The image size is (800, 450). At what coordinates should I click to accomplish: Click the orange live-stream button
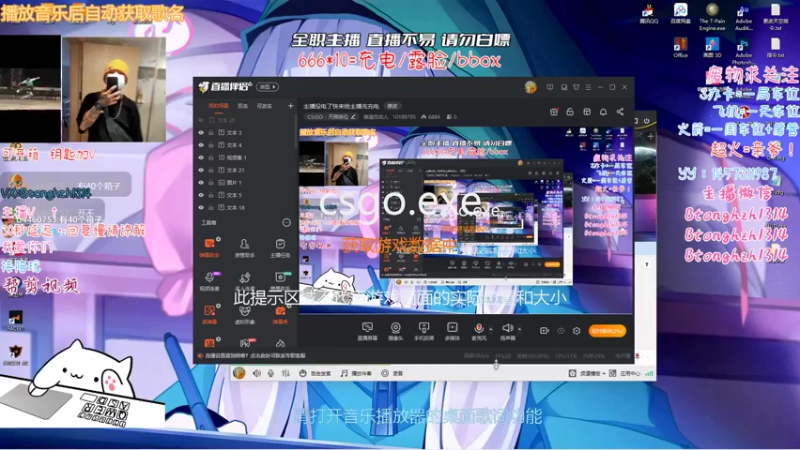click(x=607, y=331)
